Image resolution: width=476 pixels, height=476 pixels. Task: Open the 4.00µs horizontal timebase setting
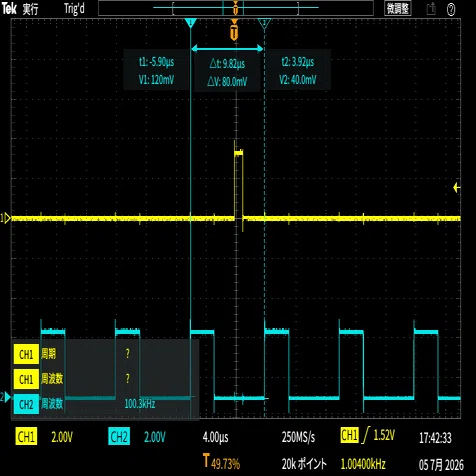click(216, 437)
